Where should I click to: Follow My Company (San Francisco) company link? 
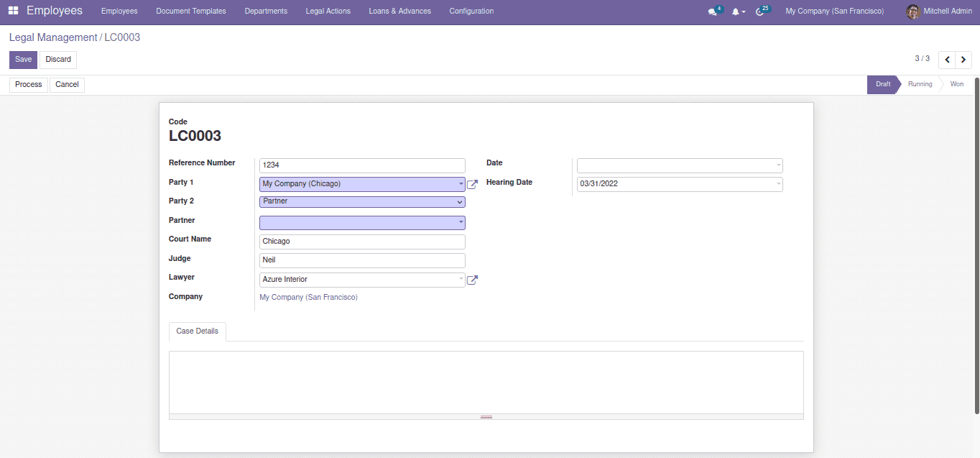tap(308, 297)
